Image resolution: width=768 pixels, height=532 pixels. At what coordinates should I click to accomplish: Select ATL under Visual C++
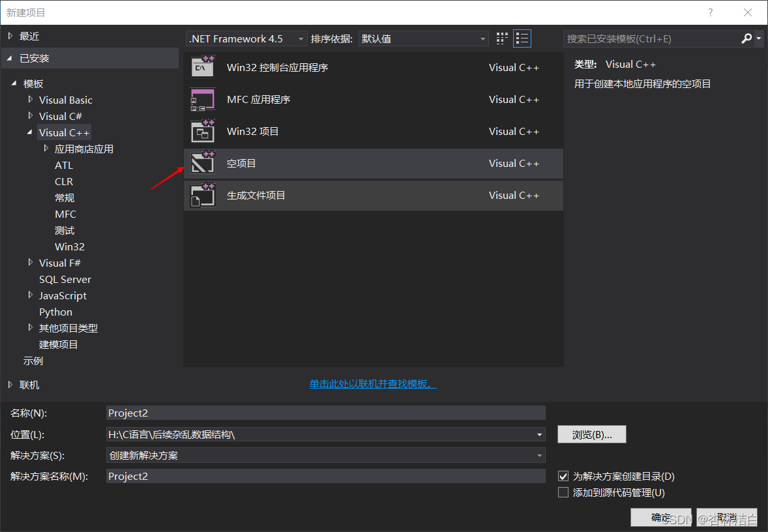pos(64,166)
